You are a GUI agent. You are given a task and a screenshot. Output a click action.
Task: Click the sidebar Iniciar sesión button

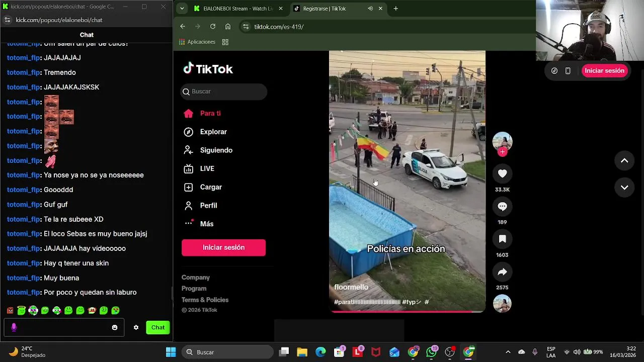(x=223, y=247)
